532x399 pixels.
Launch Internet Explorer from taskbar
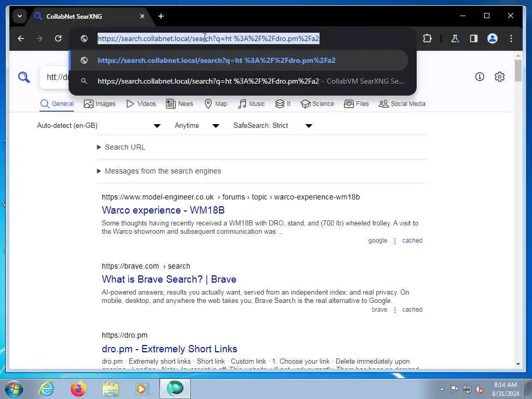[x=46, y=389]
